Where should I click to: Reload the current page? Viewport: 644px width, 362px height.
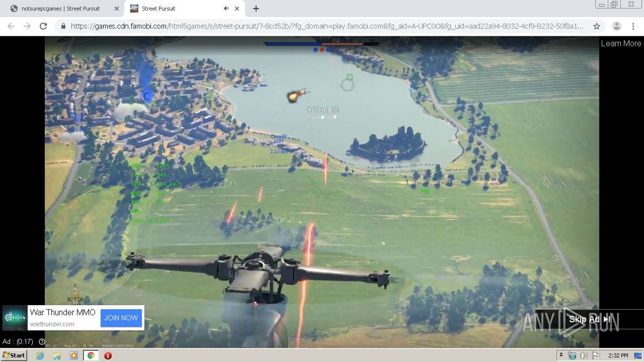coord(43,26)
